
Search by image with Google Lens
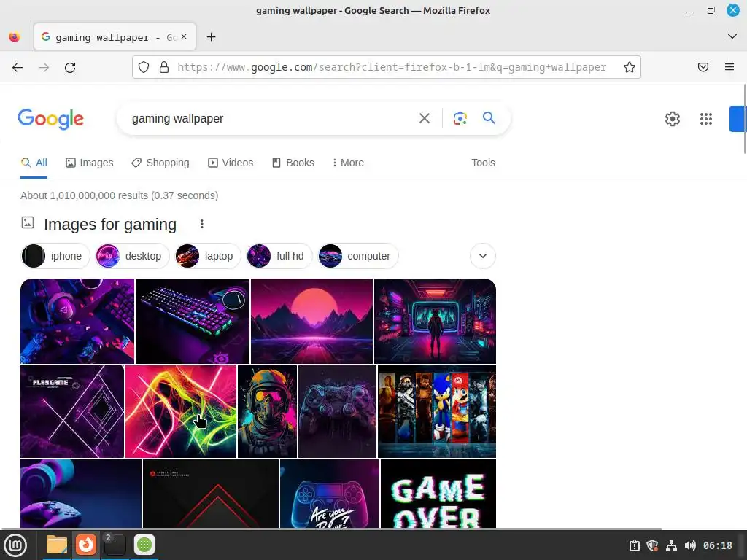pyautogui.click(x=460, y=118)
